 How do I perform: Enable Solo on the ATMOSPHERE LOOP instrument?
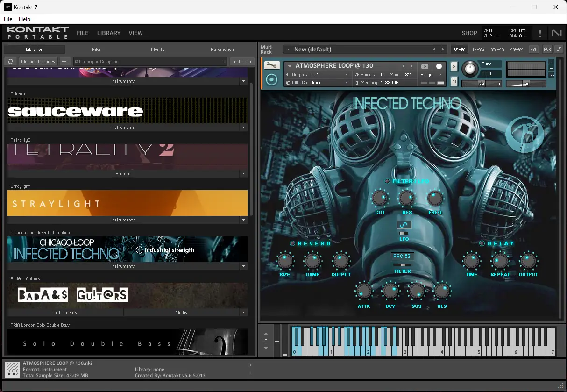click(x=453, y=66)
